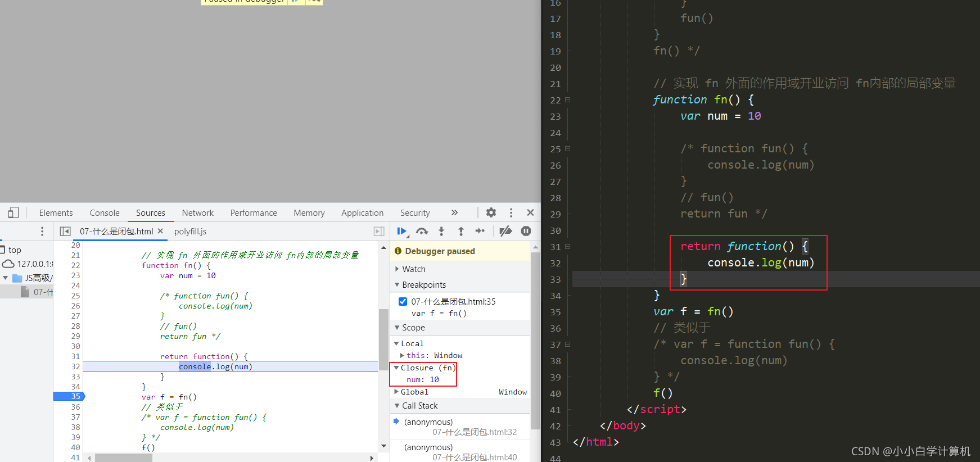
Task: Close the DevTools panel
Action: pos(530,212)
